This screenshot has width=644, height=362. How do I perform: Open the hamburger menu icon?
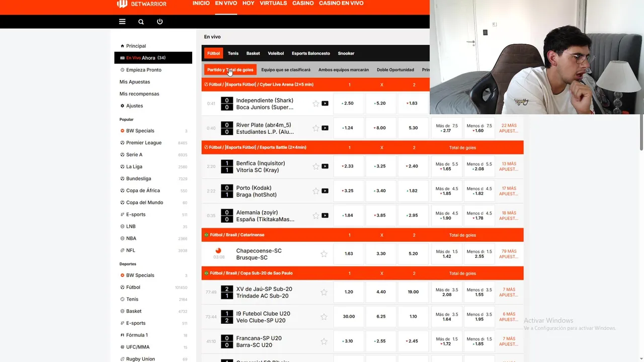[122, 22]
